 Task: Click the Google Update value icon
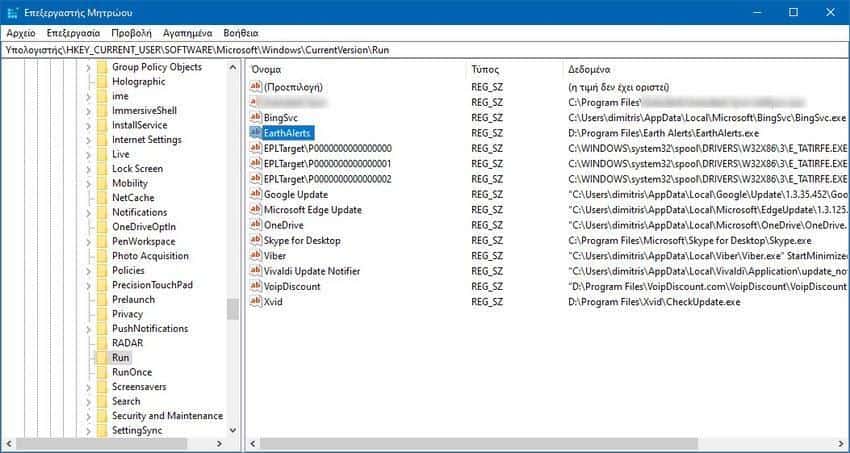(x=255, y=194)
